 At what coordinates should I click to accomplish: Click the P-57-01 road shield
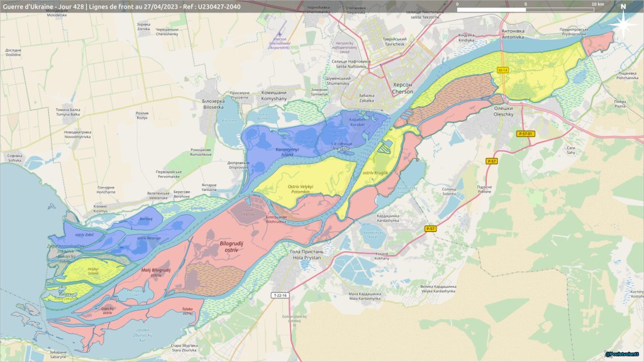(525, 133)
